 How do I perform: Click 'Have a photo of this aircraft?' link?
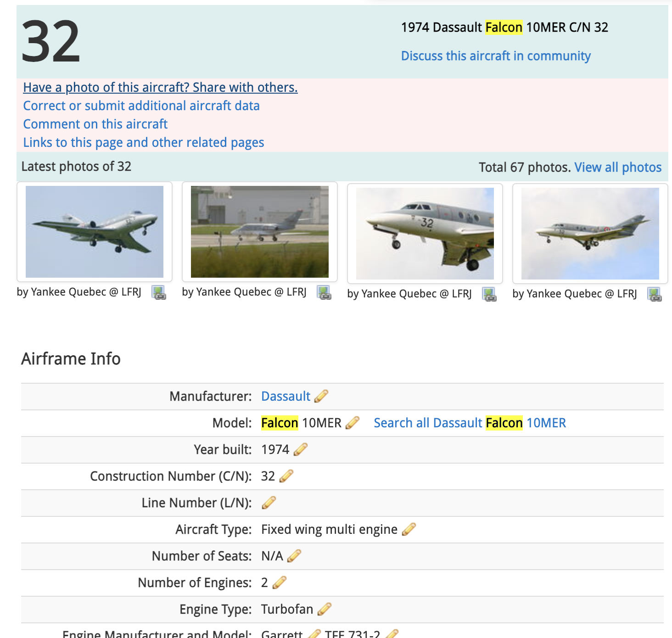click(x=160, y=87)
